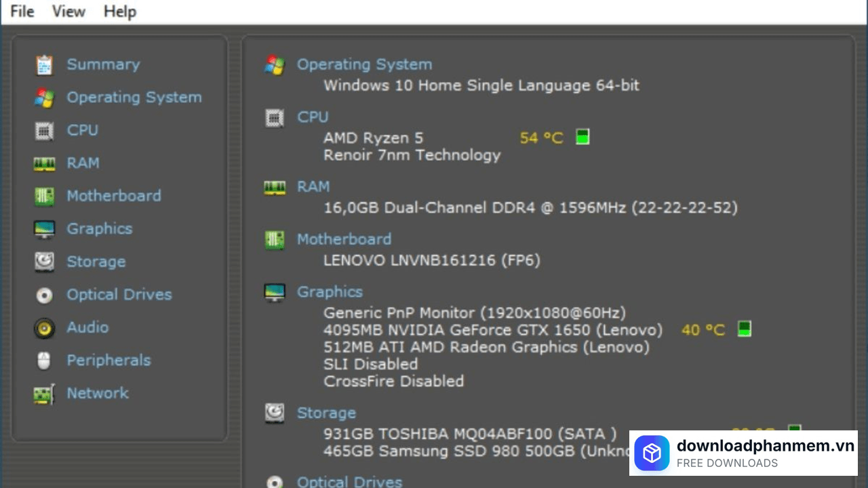The height and width of the screenshot is (488, 868).
Task: Click the green status indicator beside 40 °C
Action: point(744,329)
